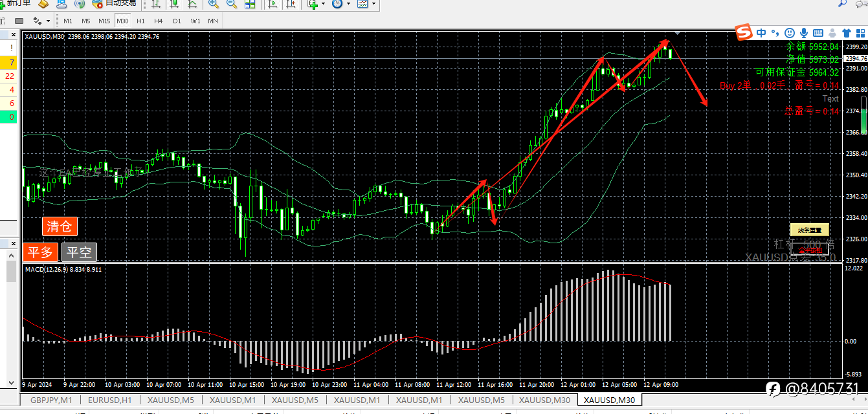Viewport: 868px width, 414px height.
Task: Toggle Sogou voice input microphone
Action: coord(804,32)
